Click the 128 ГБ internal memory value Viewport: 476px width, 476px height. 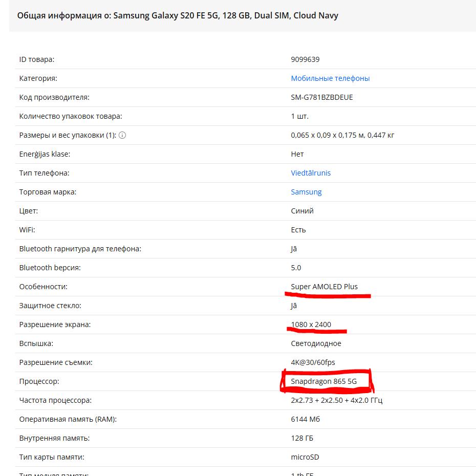[x=302, y=438]
